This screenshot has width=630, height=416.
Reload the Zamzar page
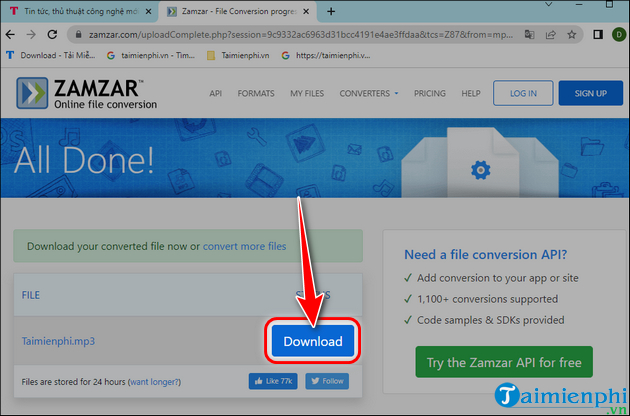(52, 35)
